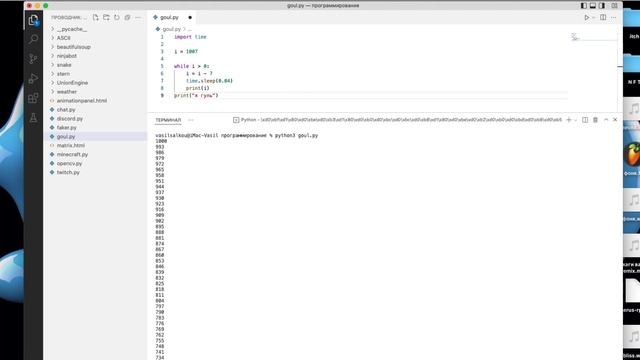Viewport: 640px width, 360px height.
Task: Open the Explorer view in activity bar
Action: (33, 20)
